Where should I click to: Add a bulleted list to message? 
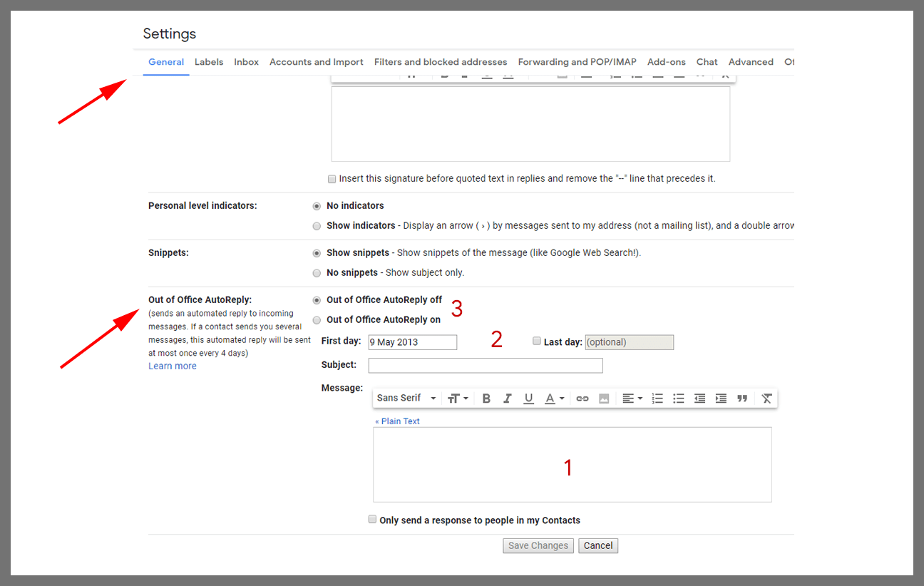[x=679, y=399]
